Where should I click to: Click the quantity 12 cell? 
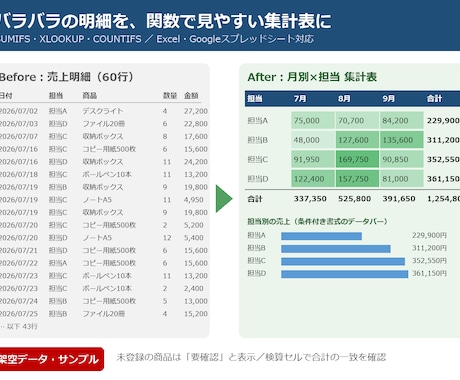(167, 238)
